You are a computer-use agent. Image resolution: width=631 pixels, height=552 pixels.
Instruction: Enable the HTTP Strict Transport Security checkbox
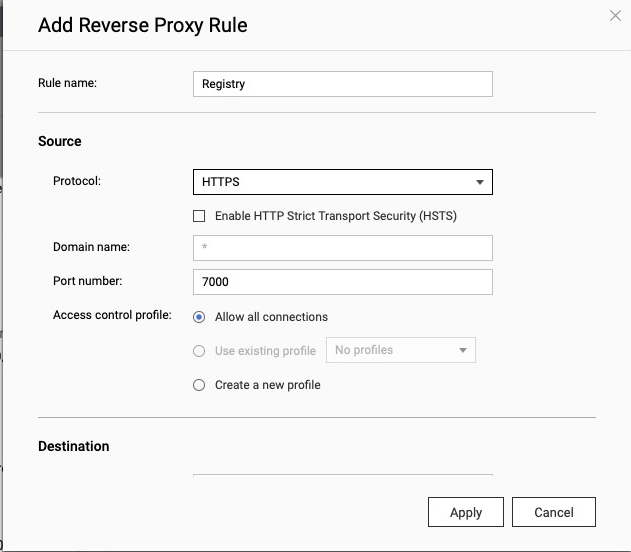click(x=199, y=216)
